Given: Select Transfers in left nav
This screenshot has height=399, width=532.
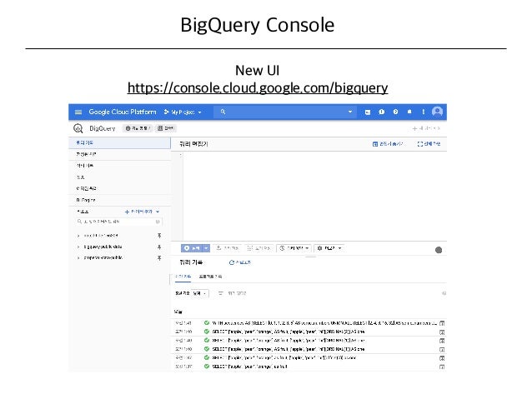Looking at the screenshot, I should [x=119, y=177].
